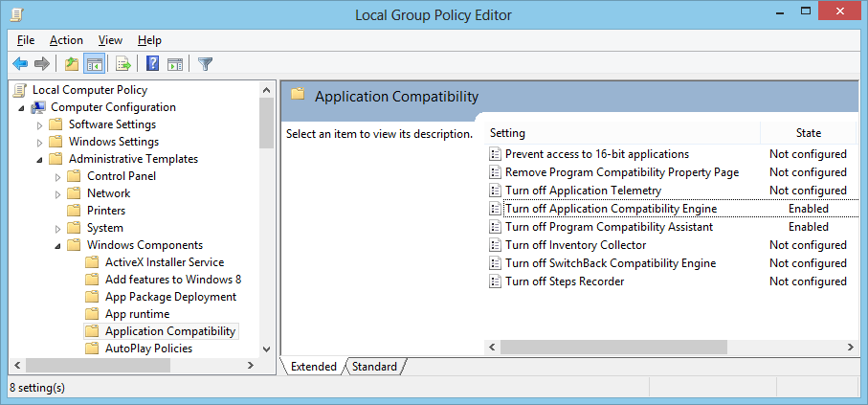Expand the Software Settings node
The height and width of the screenshot is (405, 868).
point(39,125)
